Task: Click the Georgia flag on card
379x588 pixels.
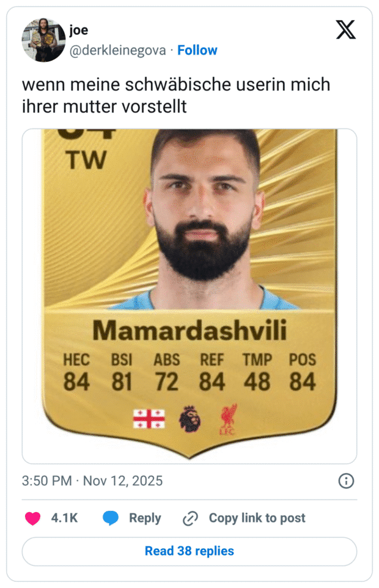Action: pyautogui.click(x=149, y=419)
